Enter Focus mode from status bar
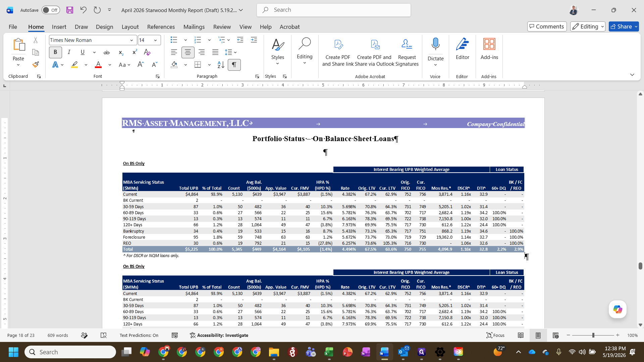 pos(495,335)
